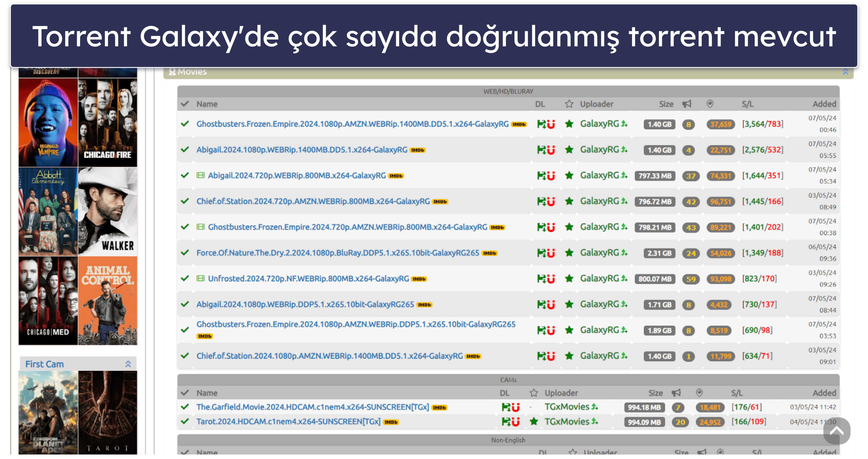Open the IMDb badge on Abigail 1080p 1400MB row

418,150
